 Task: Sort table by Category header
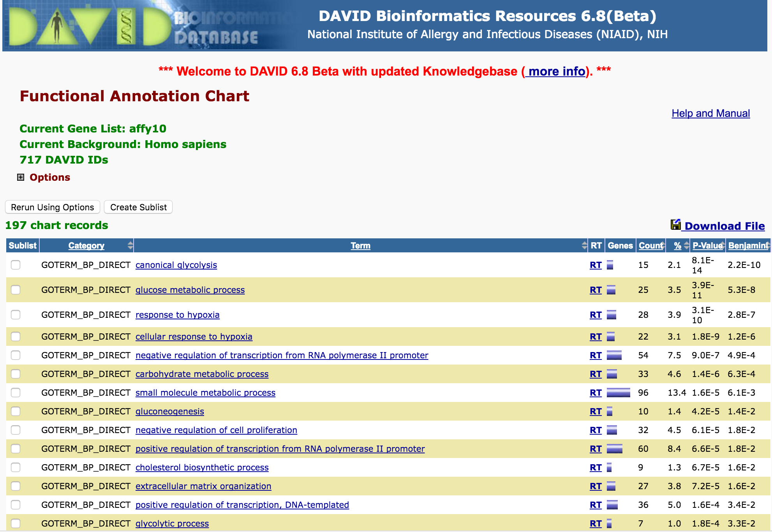click(x=86, y=245)
